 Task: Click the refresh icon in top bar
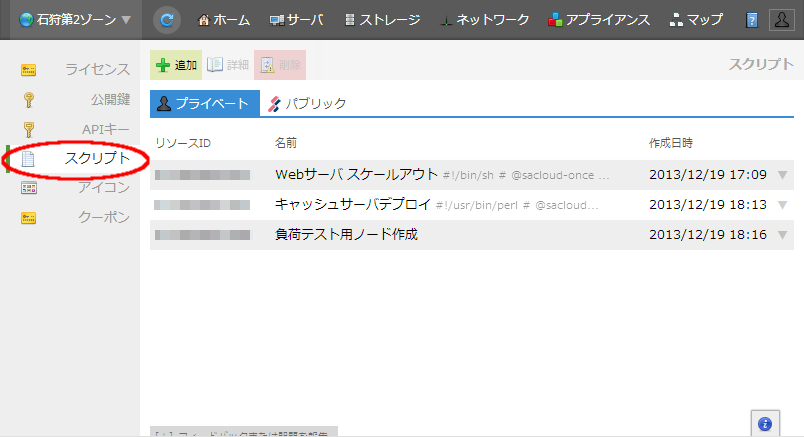click(167, 19)
